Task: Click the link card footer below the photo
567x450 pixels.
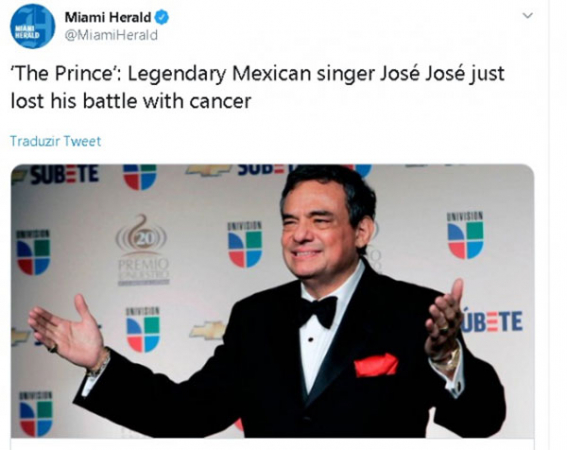Action: (x=272, y=445)
